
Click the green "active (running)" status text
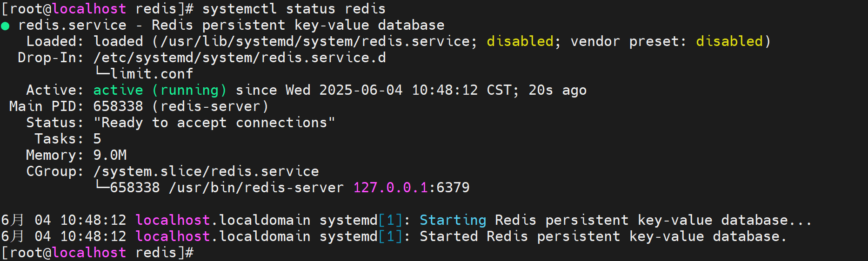coord(160,90)
